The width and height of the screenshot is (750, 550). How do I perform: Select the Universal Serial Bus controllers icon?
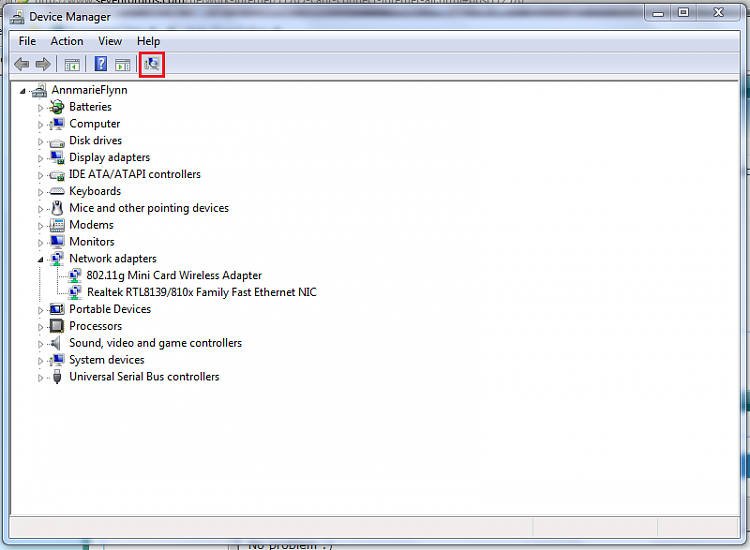click(57, 377)
